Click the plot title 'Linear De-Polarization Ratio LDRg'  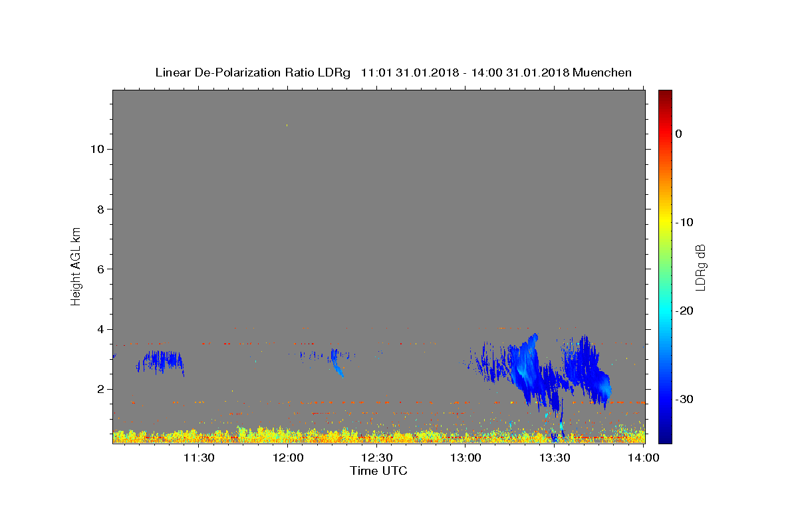click(253, 72)
